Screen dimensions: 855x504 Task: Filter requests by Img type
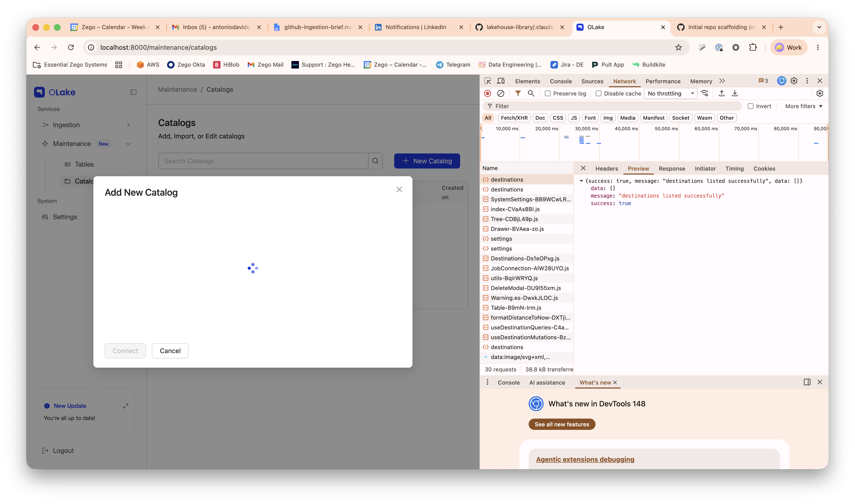point(608,118)
